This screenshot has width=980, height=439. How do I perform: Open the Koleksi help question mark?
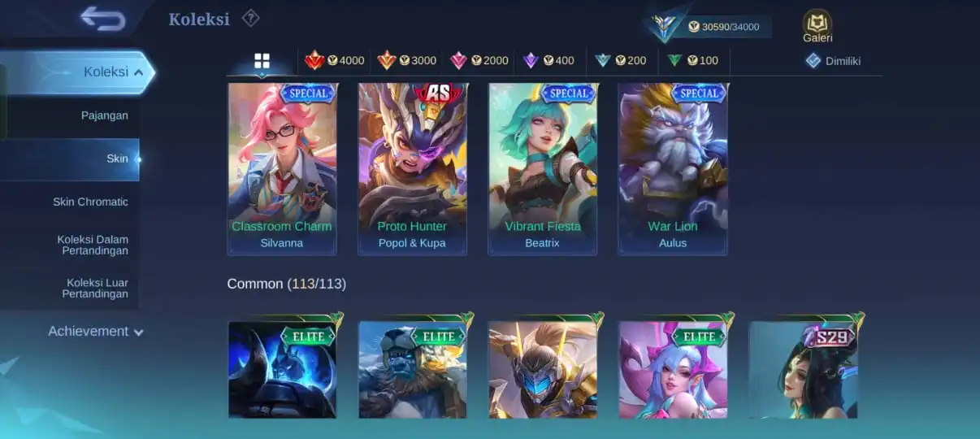(251, 18)
